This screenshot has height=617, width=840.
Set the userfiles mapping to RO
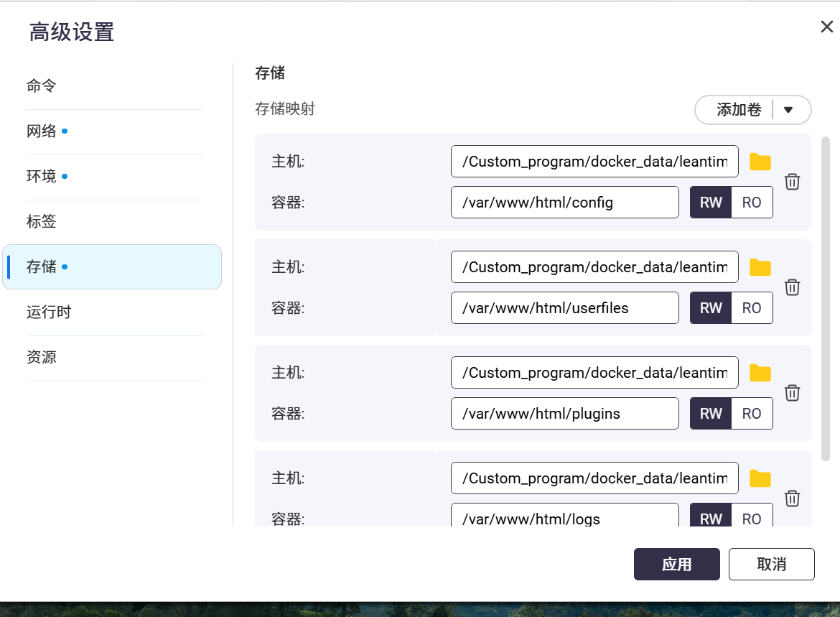pos(752,308)
